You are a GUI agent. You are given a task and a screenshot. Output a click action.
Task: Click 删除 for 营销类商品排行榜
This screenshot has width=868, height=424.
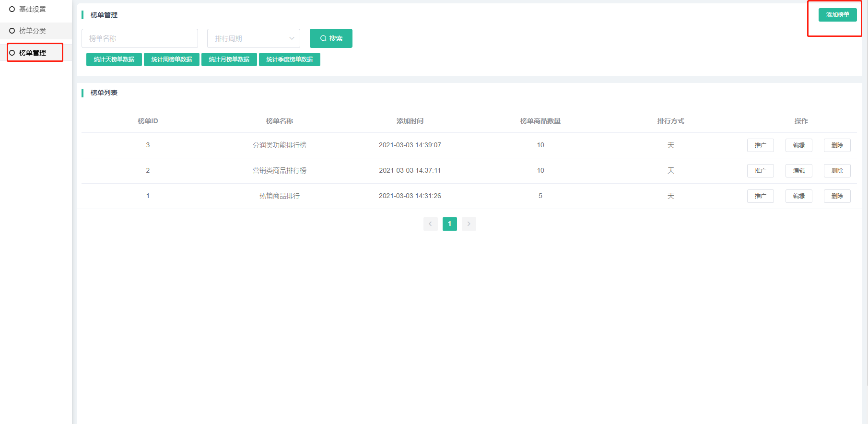coord(837,171)
